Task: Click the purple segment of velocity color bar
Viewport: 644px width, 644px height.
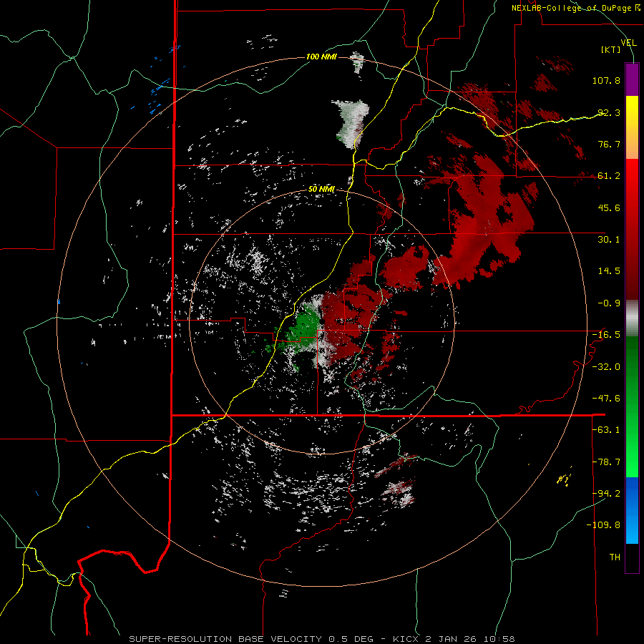Action: click(632, 79)
